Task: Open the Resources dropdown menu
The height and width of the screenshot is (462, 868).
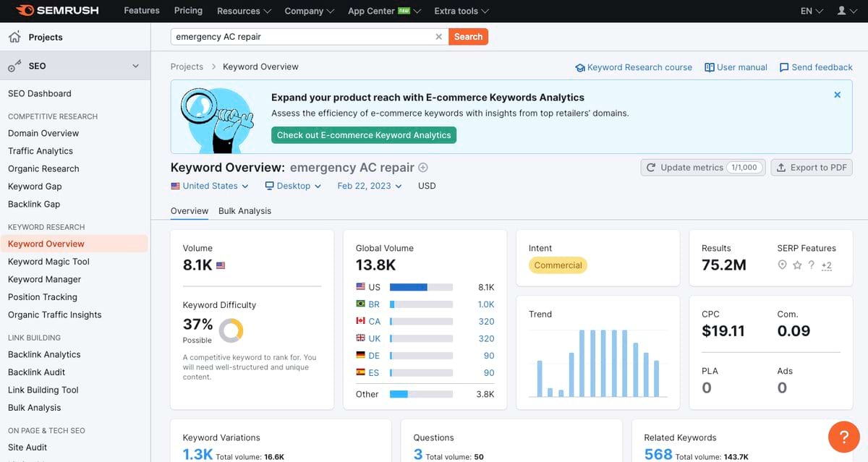Action: pos(244,11)
